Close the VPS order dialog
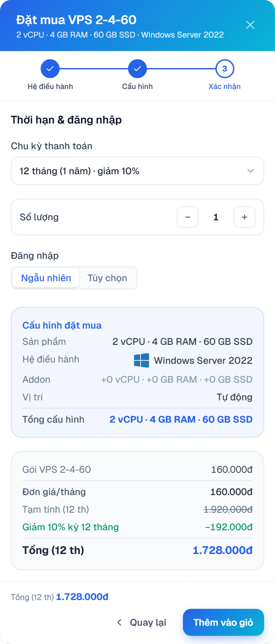This screenshot has height=644, width=275. [x=250, y=25]
